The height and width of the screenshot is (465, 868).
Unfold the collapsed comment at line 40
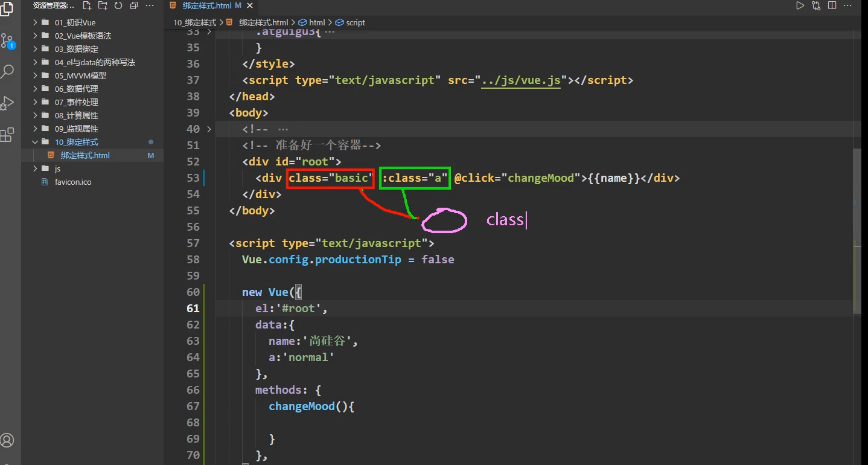[209, 129]
